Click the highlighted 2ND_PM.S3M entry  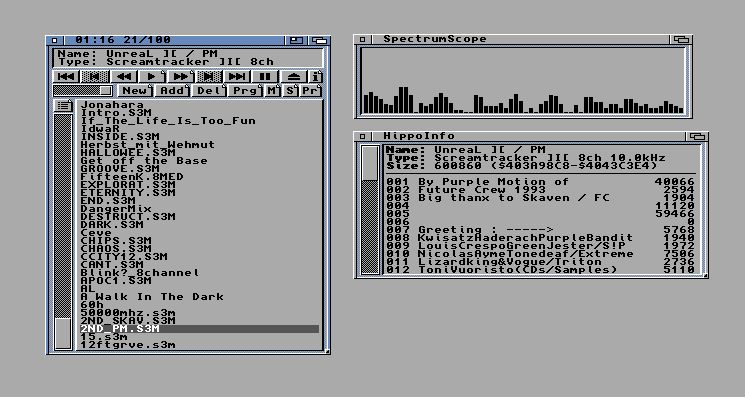[x=200, y=329]
